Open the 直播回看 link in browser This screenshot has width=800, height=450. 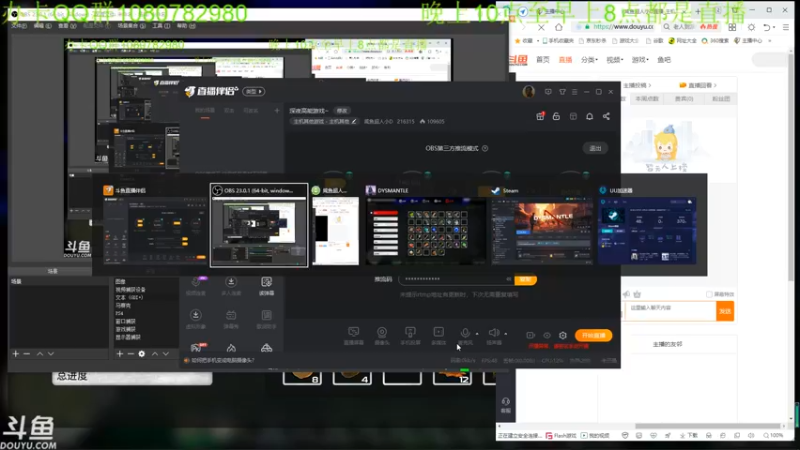(698, 85)
